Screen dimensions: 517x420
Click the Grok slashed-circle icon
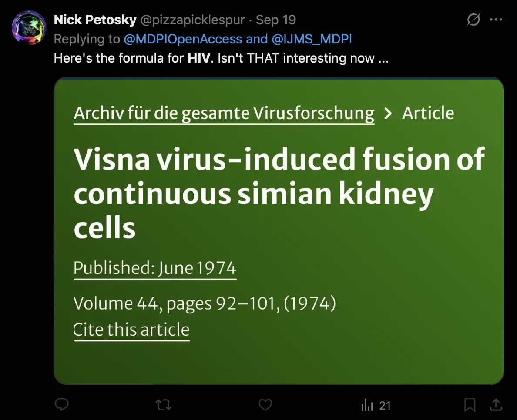[473, 20]
